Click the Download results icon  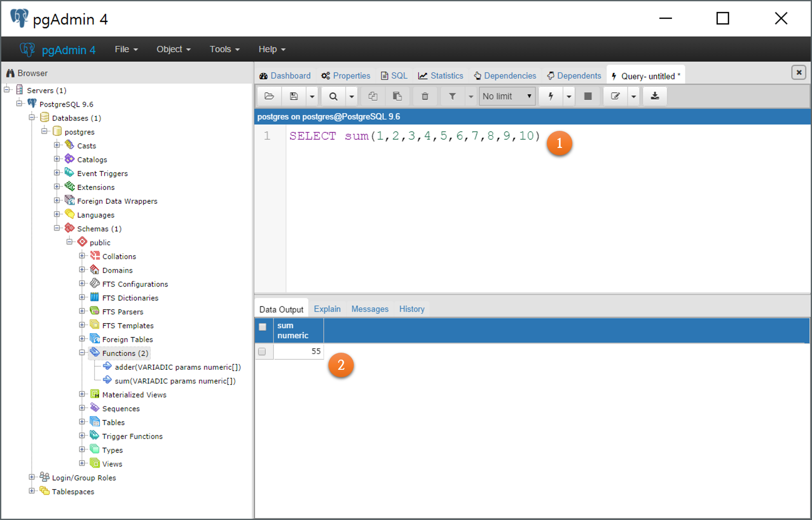655,96
